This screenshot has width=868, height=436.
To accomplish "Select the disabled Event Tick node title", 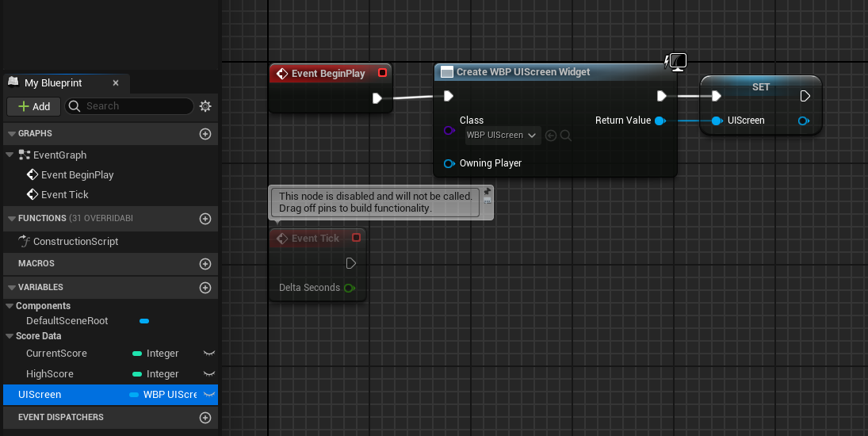I will [x=315, y=239].
